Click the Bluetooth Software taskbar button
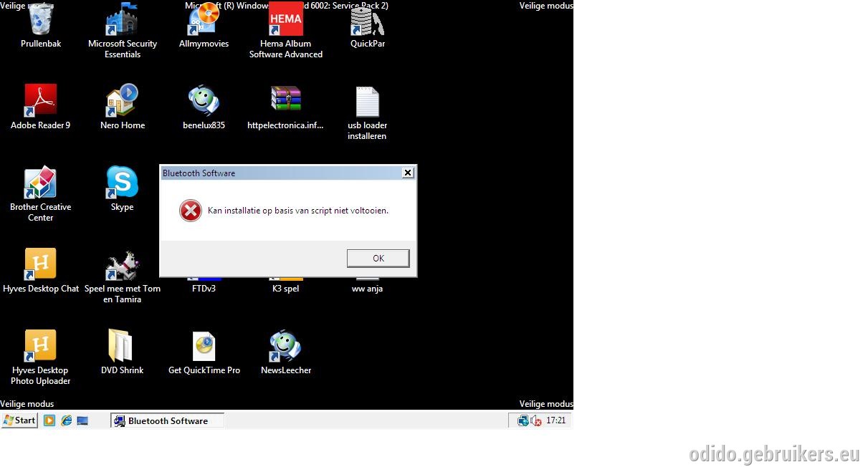 [x=168, y=420]
